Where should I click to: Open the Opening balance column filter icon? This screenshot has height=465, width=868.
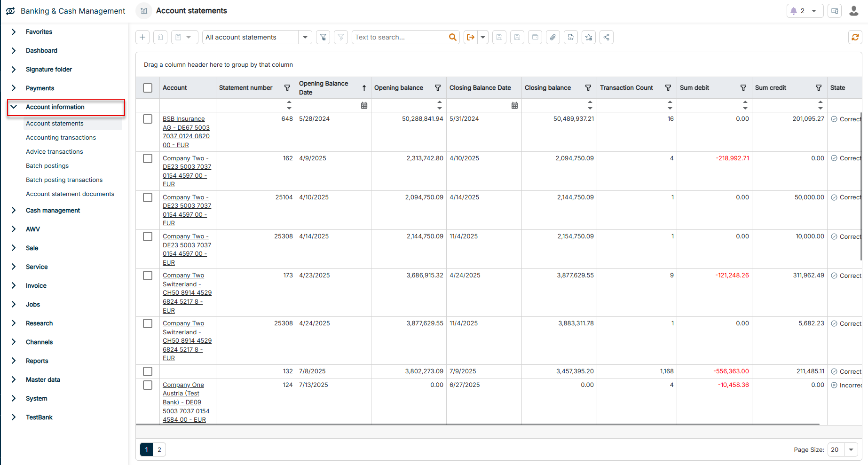pos(438,88)
